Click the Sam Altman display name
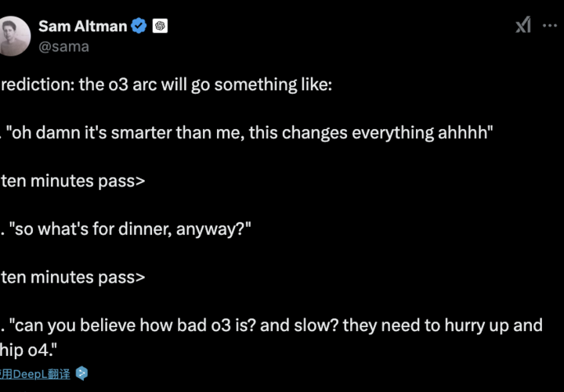This screenshot has height=392, width=564. 82,26
